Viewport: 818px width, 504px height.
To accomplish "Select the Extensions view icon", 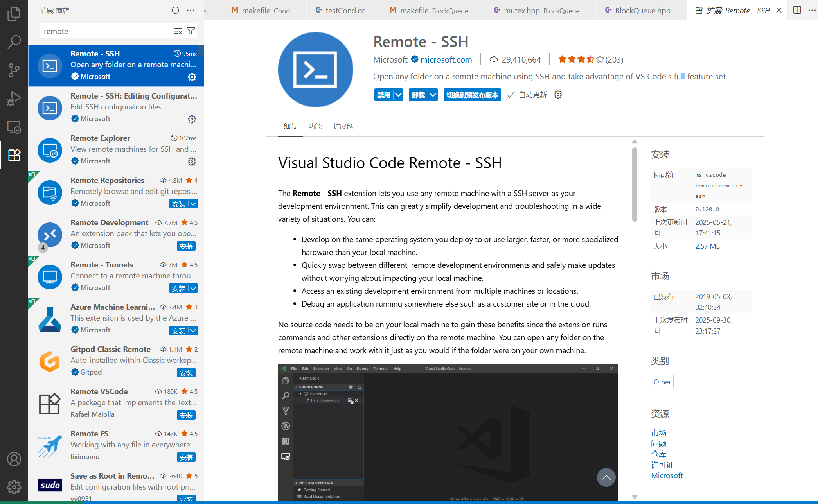I will 14,155.
